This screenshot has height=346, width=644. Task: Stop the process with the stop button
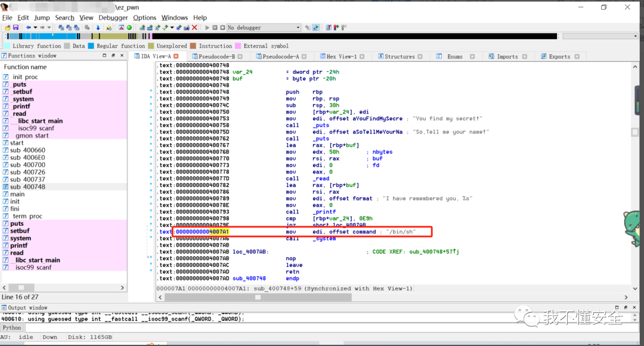[222, 27]
